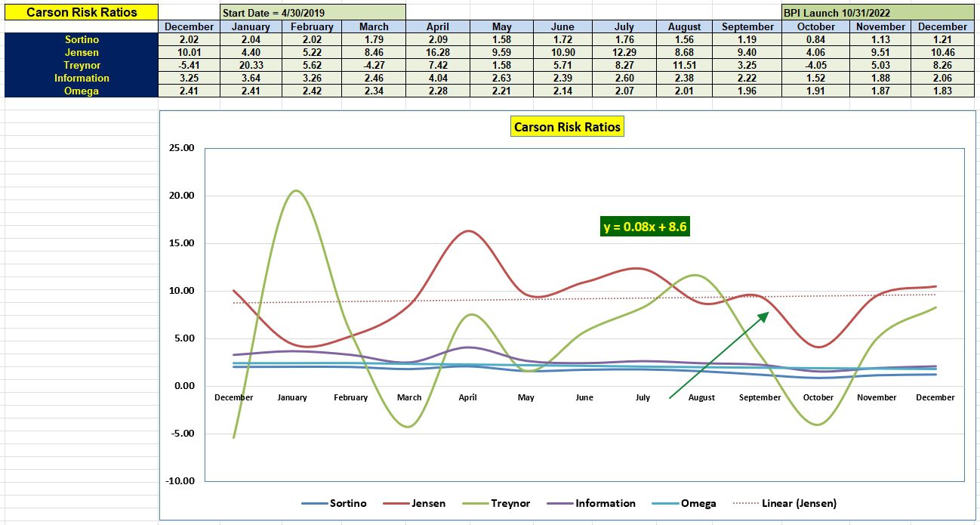
Task: Select Jensen October value 4.06
Action: click(816, 52)
